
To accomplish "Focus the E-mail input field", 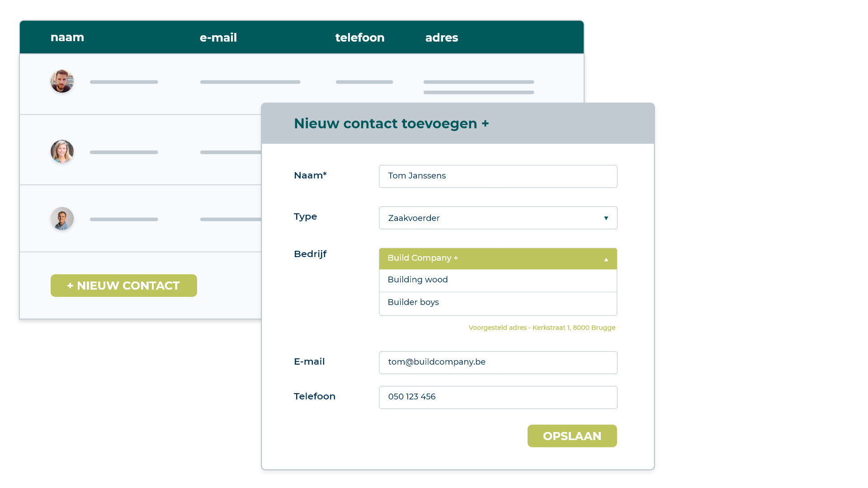I will (x=498, y=362).
